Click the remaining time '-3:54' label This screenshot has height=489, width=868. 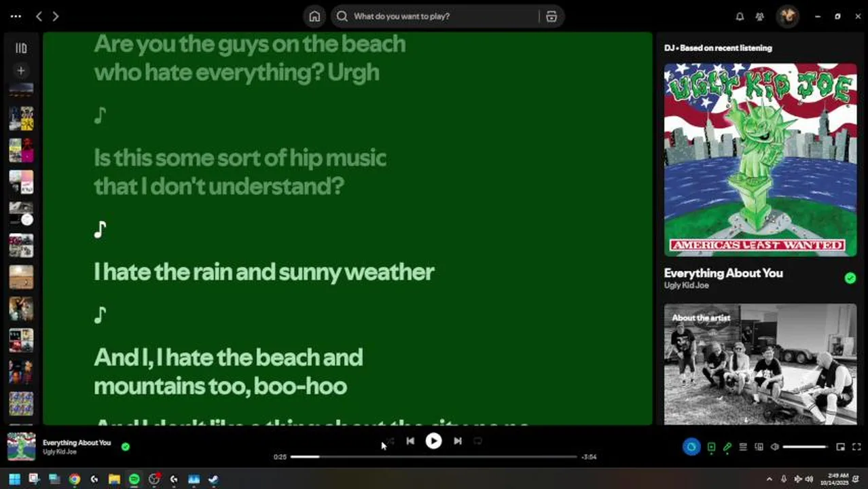(x=588, y=457)
